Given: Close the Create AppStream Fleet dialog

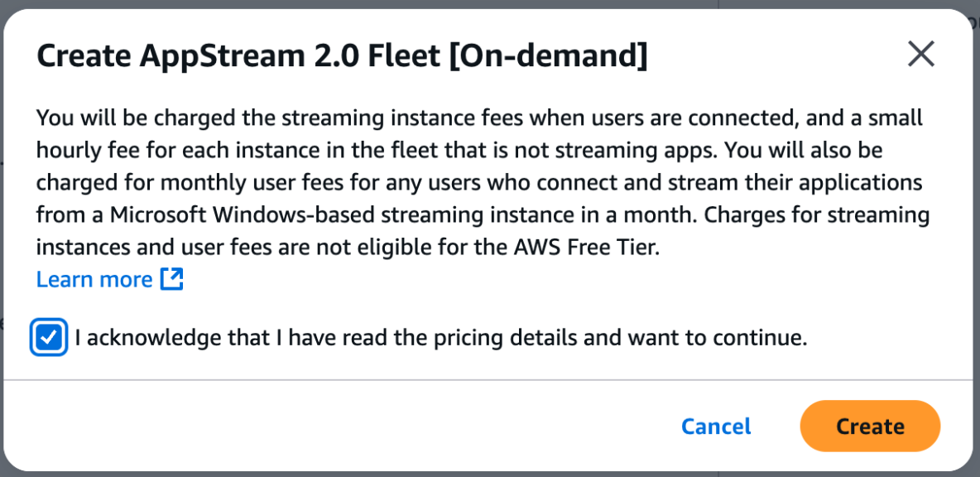Looking at the screenshot, I should [x=920, y=55].
